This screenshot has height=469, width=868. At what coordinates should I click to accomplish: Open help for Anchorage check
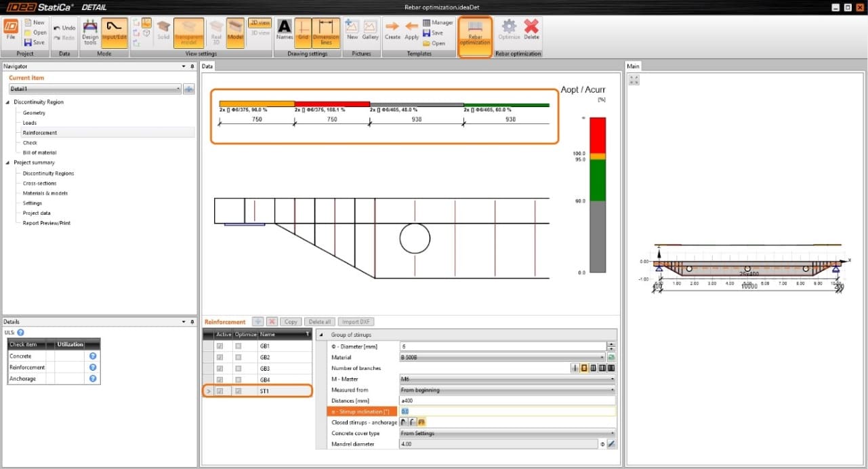(93, 378)
